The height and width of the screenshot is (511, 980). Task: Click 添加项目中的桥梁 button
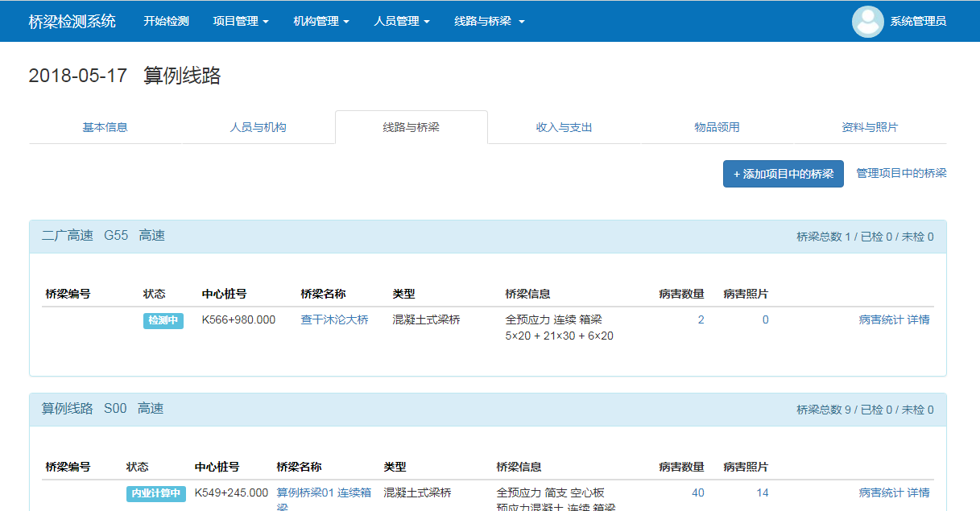[783, 174]
